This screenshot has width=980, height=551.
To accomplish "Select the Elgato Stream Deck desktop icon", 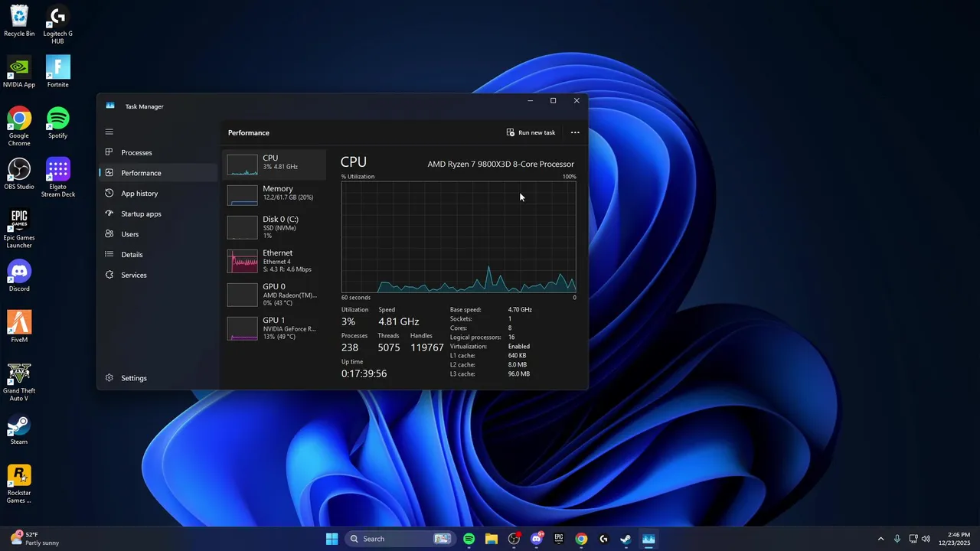I will [58, 178].
